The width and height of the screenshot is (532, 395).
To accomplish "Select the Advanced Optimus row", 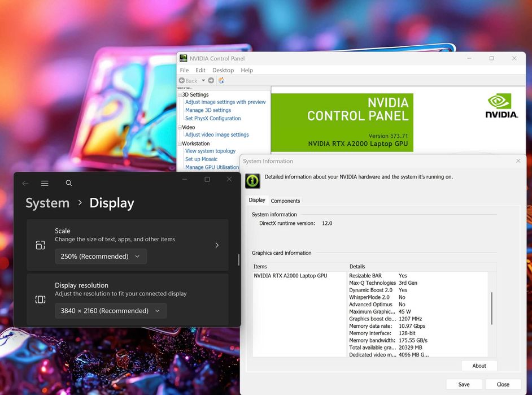I will tap(418, 305).
